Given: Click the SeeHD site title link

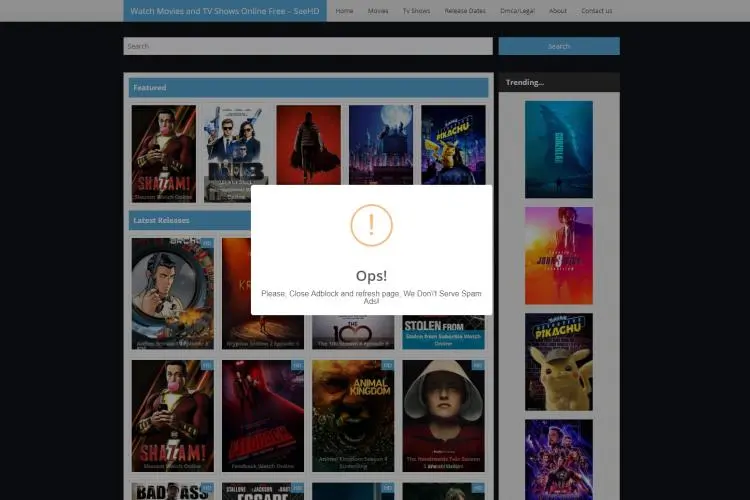Looking at the screenshot, I should pos(225,11).
